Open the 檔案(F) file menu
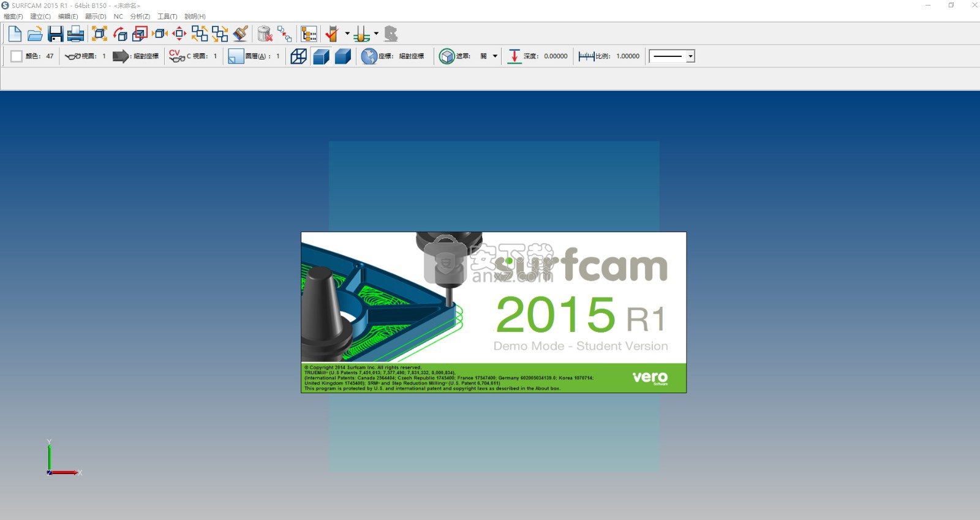980x520 pixels. pyautogui.click(x=13, y=17)
